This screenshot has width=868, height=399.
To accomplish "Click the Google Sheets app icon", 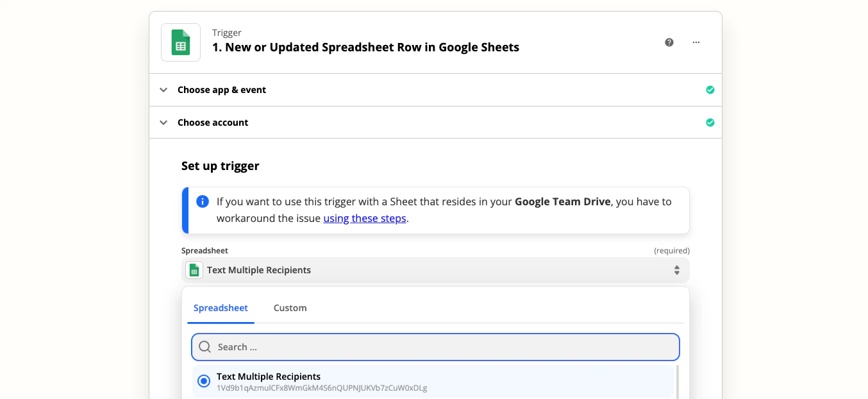I will click(180, 42).
